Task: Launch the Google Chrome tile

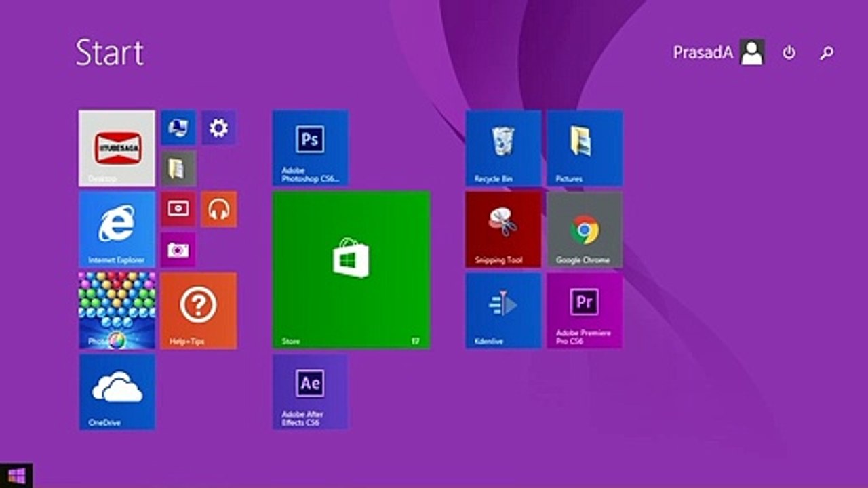Action: click(x=584, y=229)
